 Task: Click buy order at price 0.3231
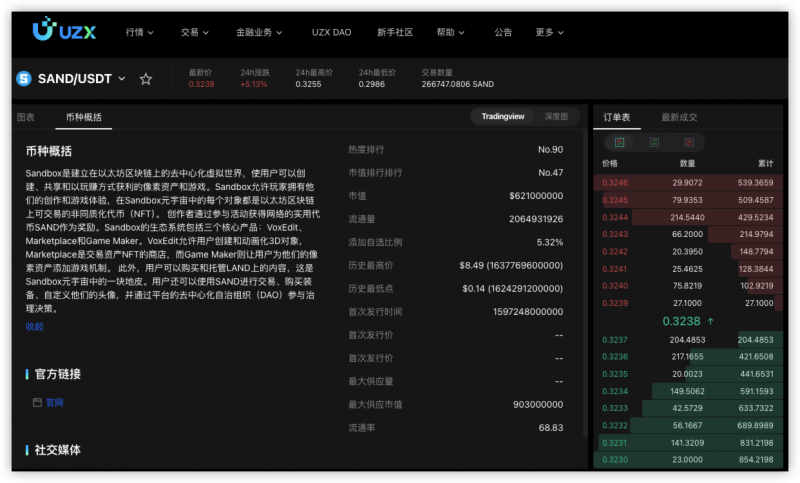pos(688,443)
